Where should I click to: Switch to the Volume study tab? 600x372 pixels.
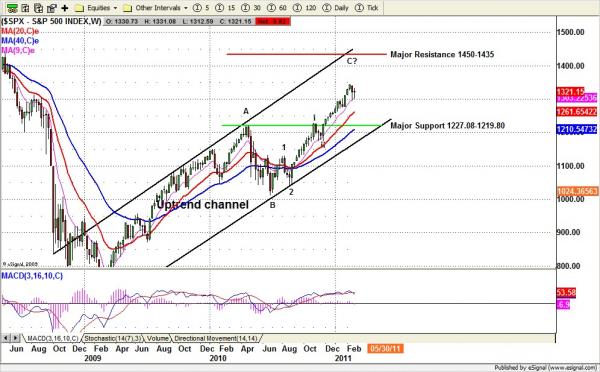158,338
